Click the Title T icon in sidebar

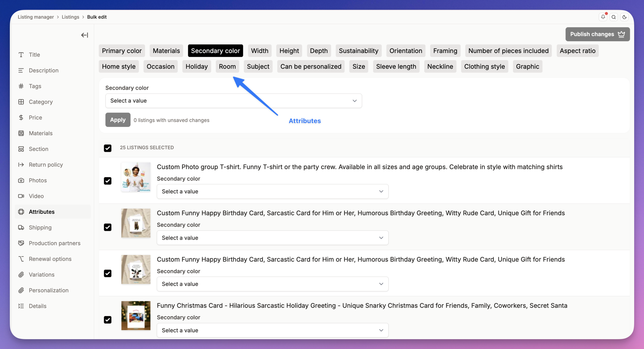(x=21, y=55)
